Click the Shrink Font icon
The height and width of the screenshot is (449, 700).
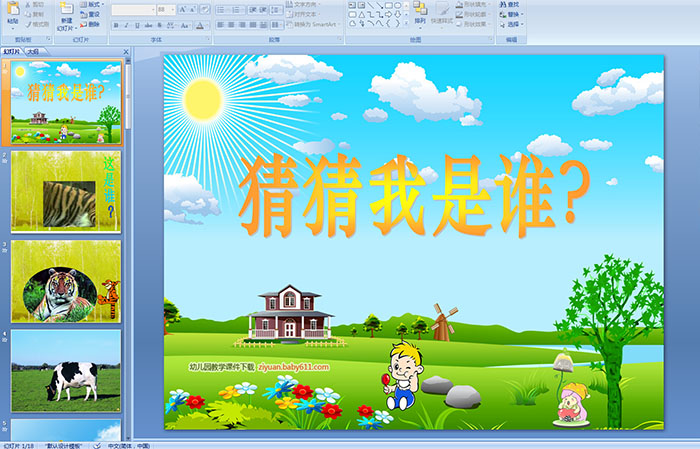(x=193, y=9)
